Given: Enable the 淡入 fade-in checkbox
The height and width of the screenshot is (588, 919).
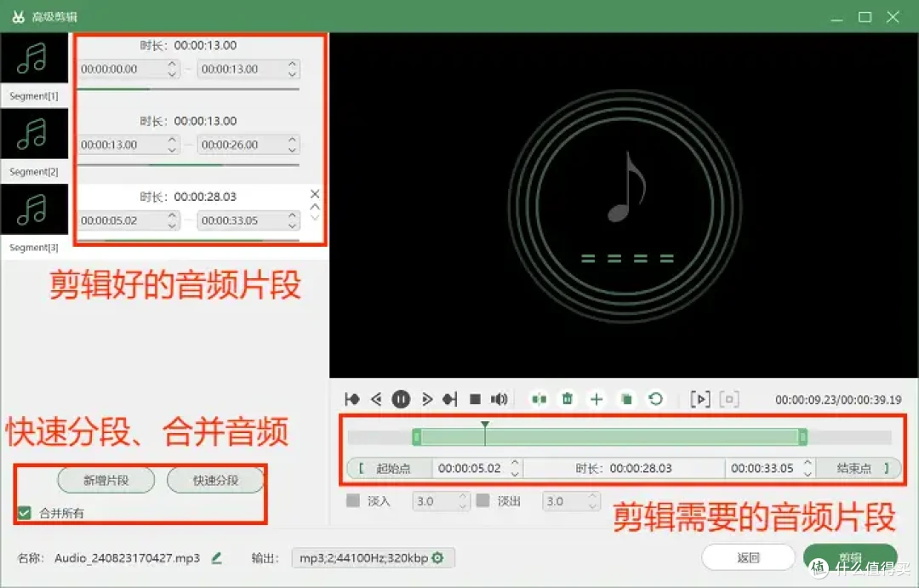Looking at the screenshot, I should tap(353, 500).
